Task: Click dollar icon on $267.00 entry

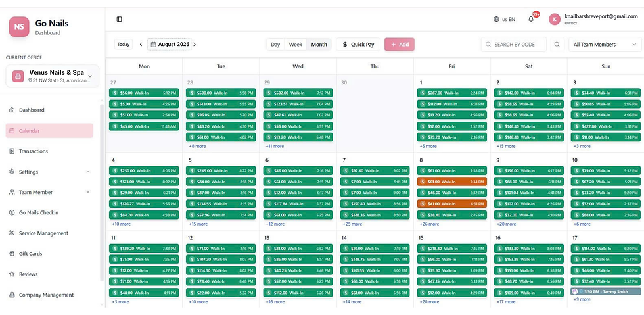Action: 423,93
